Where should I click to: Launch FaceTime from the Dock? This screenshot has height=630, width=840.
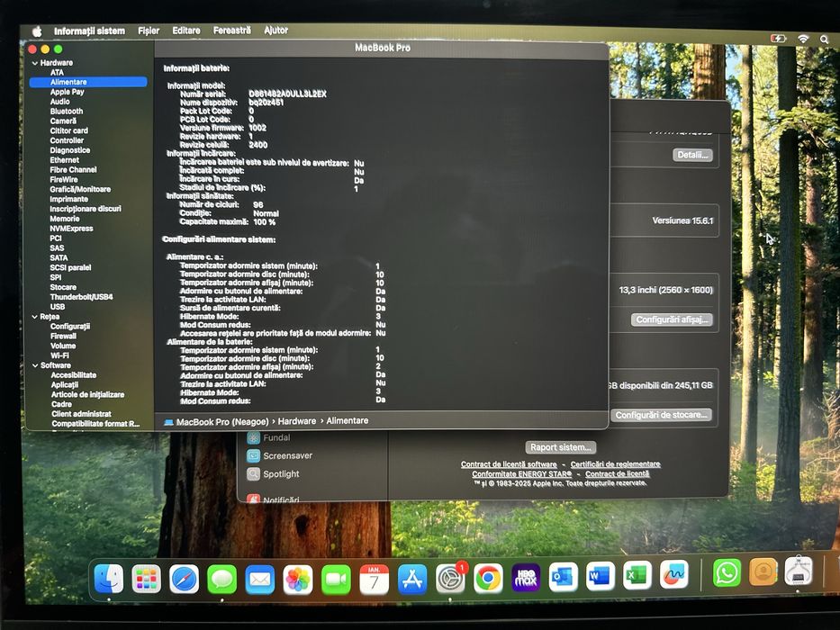click(336, 579)
